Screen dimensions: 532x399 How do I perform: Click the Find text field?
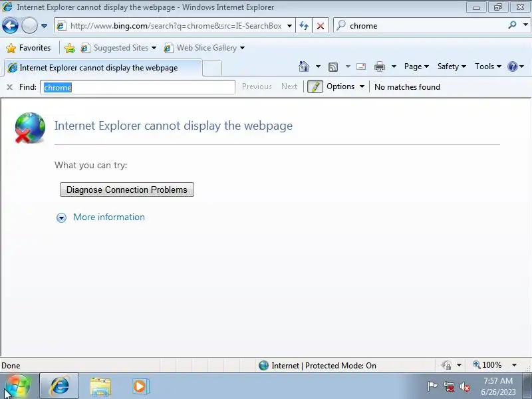(x=138, y=87)
